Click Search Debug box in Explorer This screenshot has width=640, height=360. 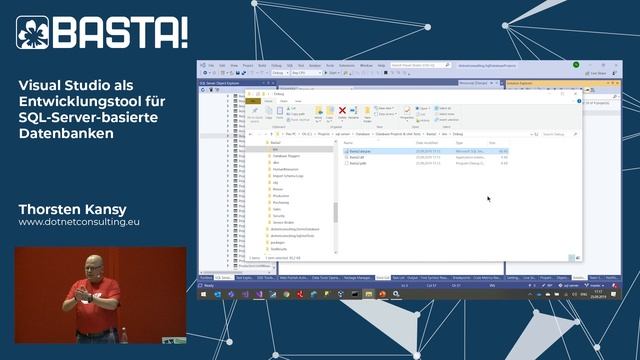560,134
